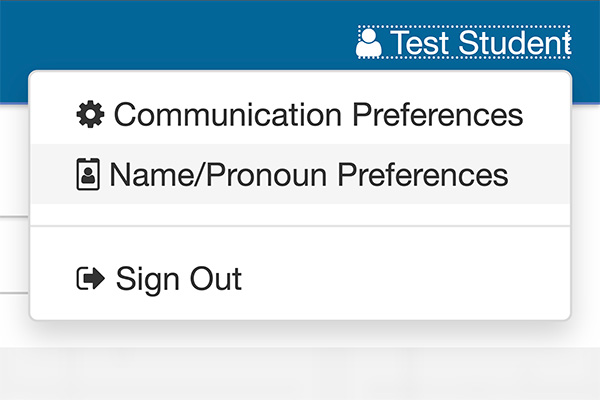
Task: Click the gear icon for Communication Preferences
Action: point(90,114)
